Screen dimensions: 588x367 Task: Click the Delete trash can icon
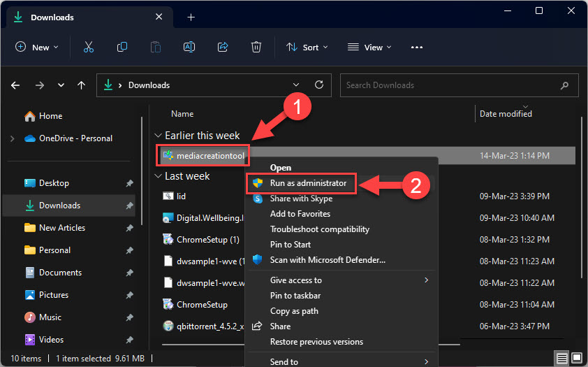pos(256,48)
